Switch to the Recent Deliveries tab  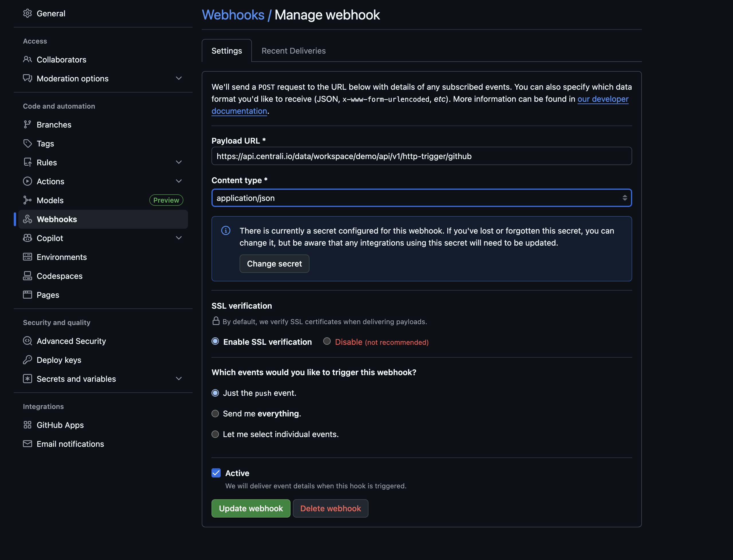(x=293, y=51)
